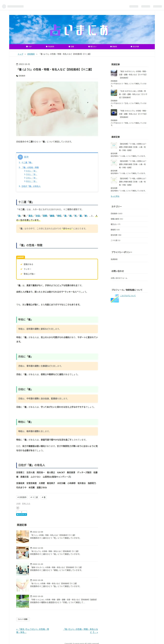Jump to 日柱が「養」の有名人 contents entry
Viewport: 164px width, 644px height.
coord(31,186)
